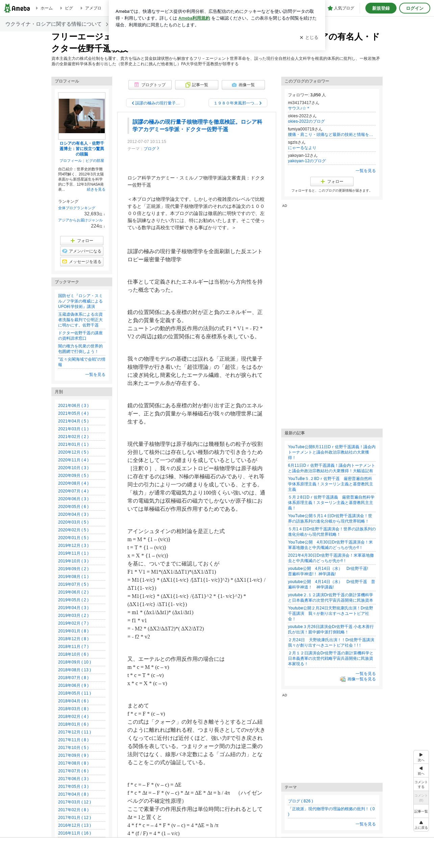Open アジアからお届けジャンル ranking link
434x868 pixels.
pos(80,220)
